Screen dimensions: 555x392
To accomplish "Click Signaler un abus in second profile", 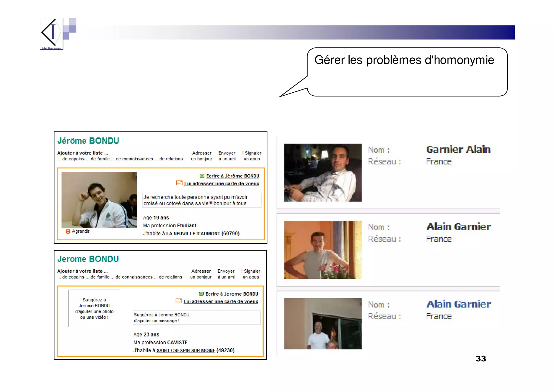I will pyautogui.click(x=251, y=274).
